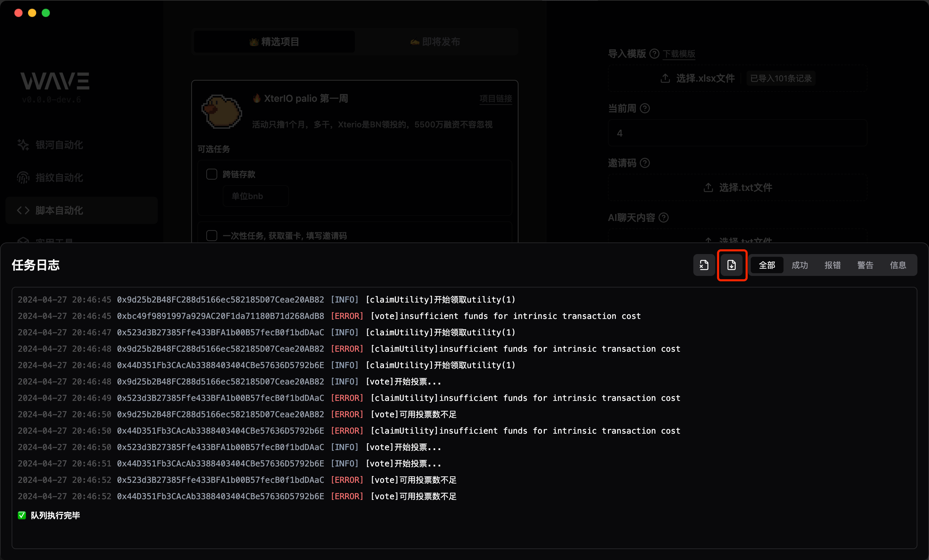929x560 pixels.
Task: Open the help icon next to 导入模版
Action: tap(655, 54)
